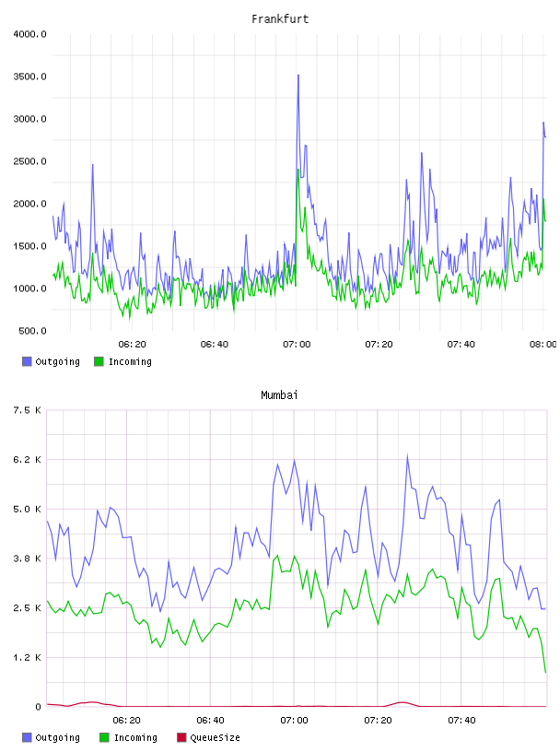
Task: Click the 06:20 time label in Mumbai chart
Action: [x=126, y=721]
